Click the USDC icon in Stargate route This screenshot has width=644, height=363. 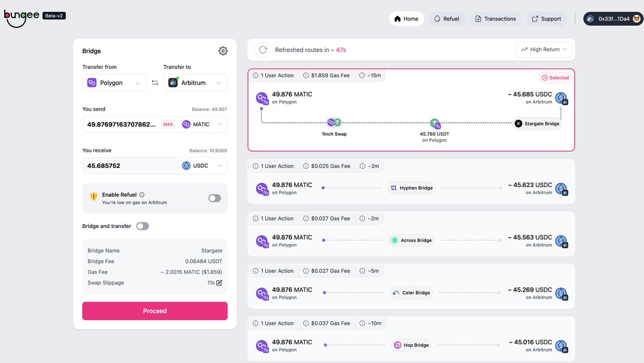pos(561,98)
